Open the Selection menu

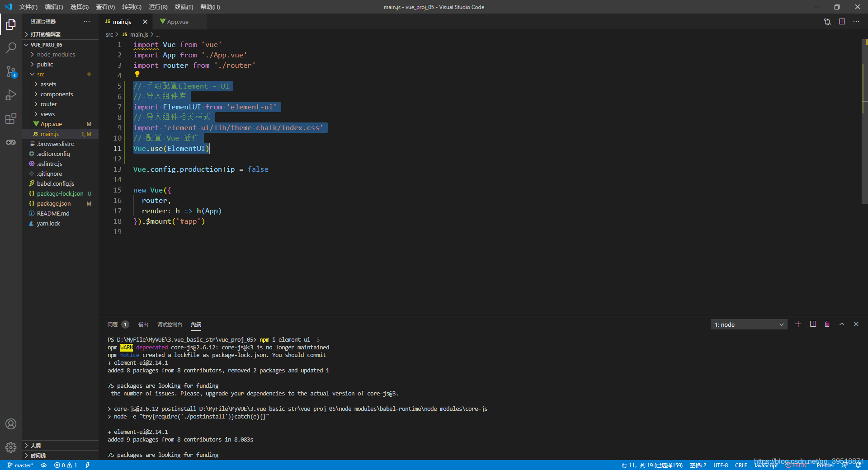click(x=80, y=7)
